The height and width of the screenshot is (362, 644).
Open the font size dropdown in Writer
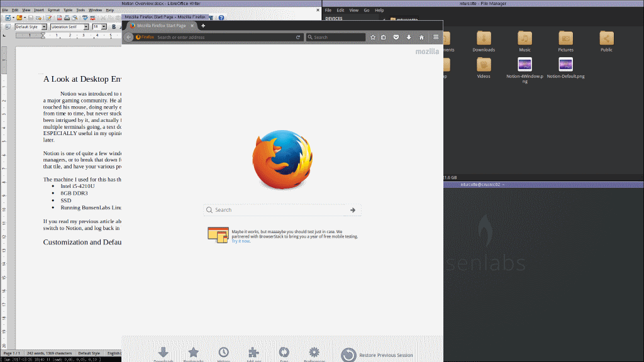point(104,26)
